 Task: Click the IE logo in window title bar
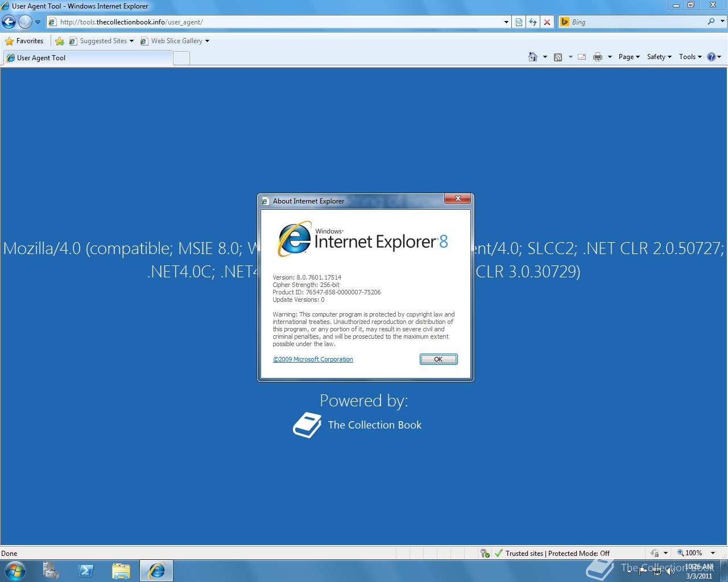pos(6,6)
